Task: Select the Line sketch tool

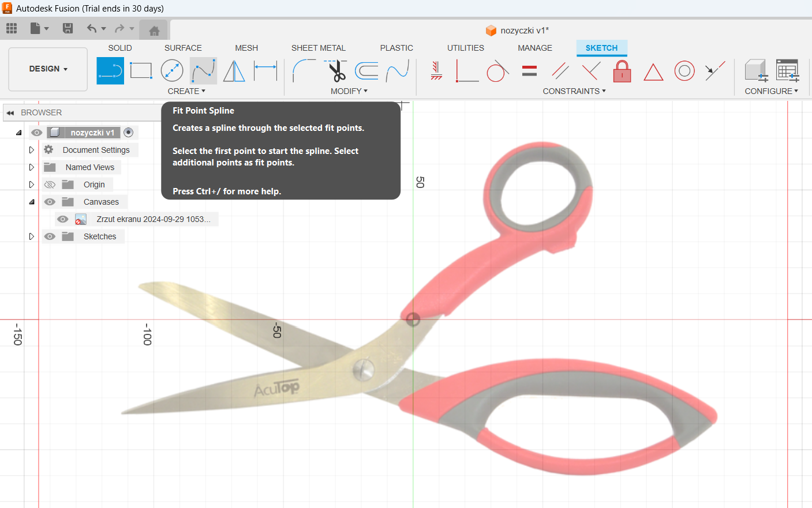Action: 110,71
